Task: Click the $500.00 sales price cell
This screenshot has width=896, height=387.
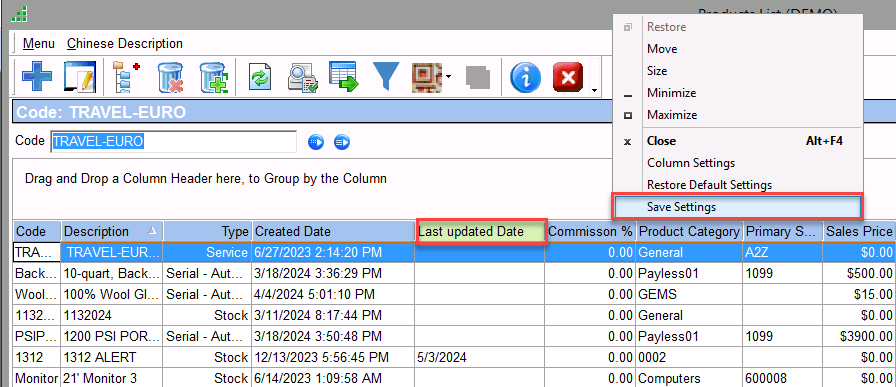Action: pyautogui.click(x=859, y=273)
